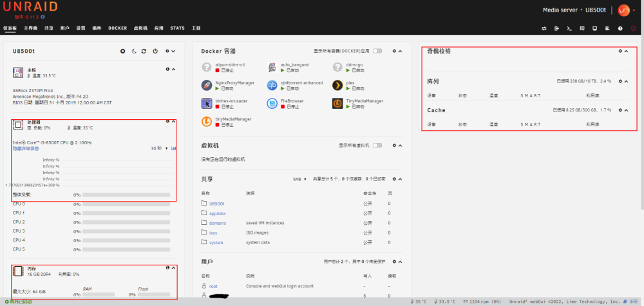Screen dimensions: 644x306
Task: Open the isos share link
Action: point(213,233)
